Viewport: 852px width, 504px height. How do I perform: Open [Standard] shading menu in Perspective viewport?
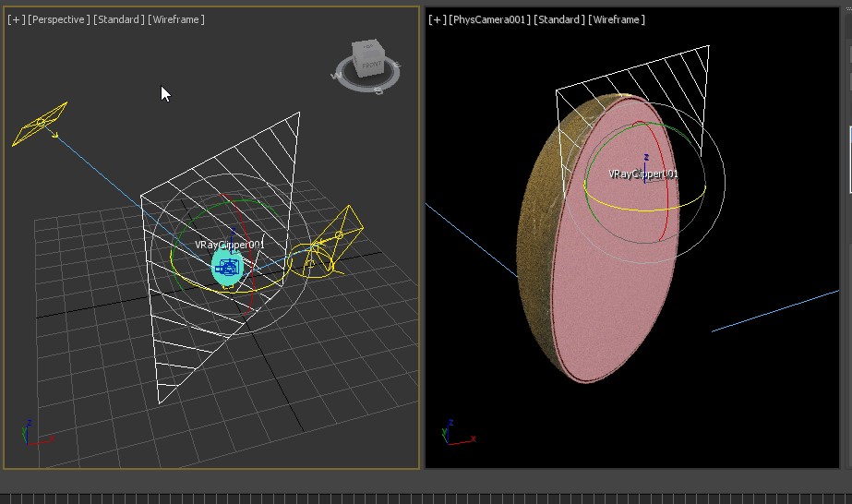pos(119,19)
